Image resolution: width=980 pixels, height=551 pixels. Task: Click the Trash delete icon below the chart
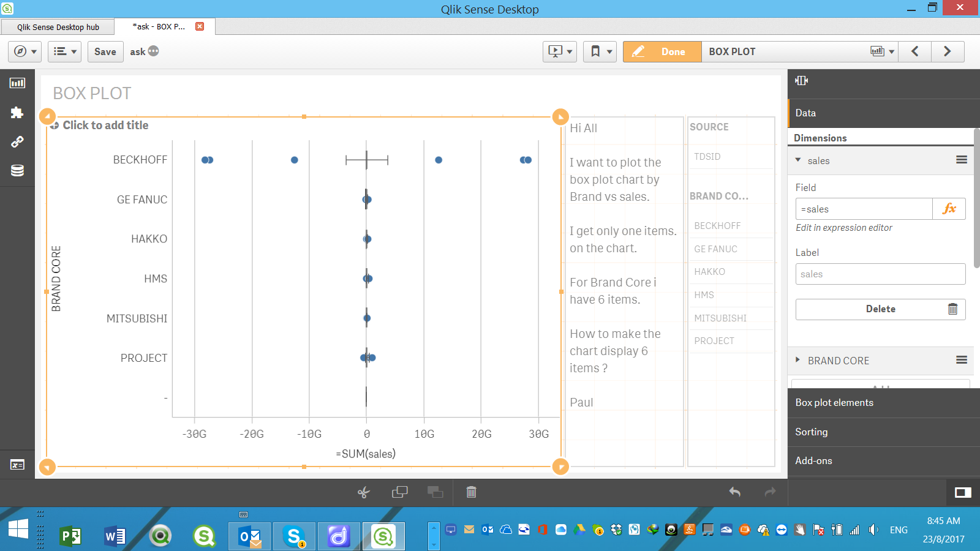pyautogui.click(x=470, y=492)
